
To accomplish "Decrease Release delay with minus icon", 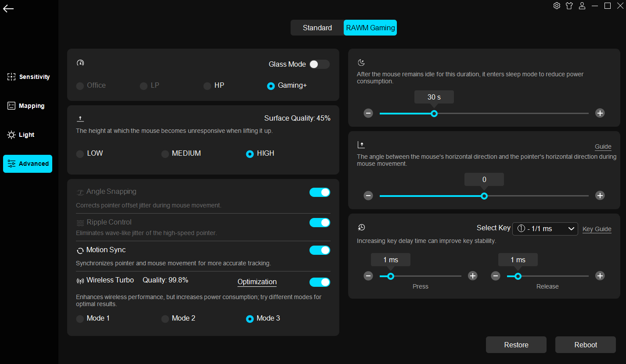I will tap(496, 276).
